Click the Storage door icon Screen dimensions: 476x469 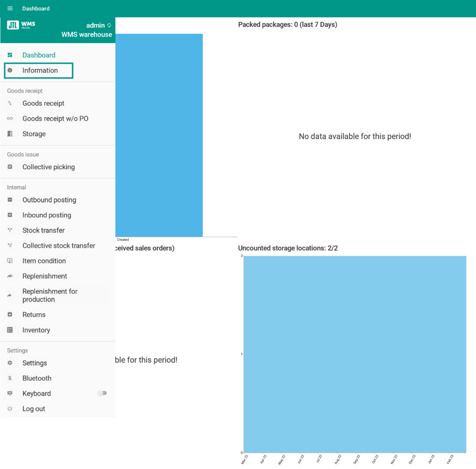[x=10, y=134]
